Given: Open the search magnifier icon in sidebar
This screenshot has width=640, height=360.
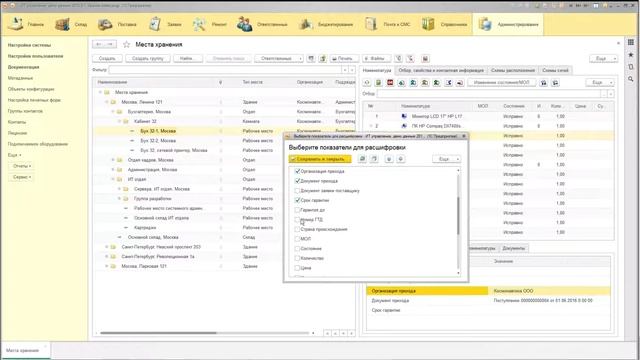Looking at the screenshot, I should tap(631, 79).
